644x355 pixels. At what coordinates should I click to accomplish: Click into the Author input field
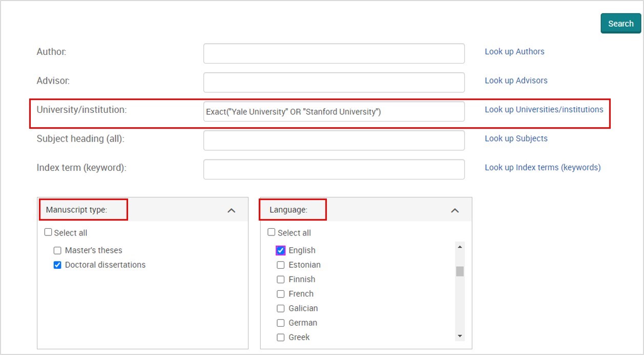[x=334, y=53]
